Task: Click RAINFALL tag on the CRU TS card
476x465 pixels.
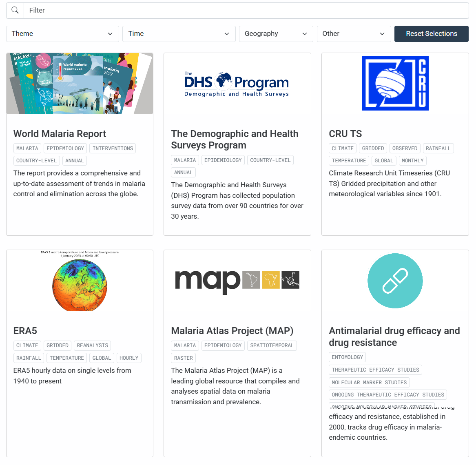Action: click(438, 148)
